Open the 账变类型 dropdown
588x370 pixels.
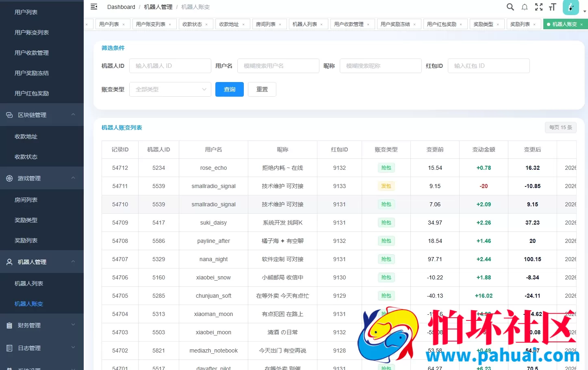point(170,89)
